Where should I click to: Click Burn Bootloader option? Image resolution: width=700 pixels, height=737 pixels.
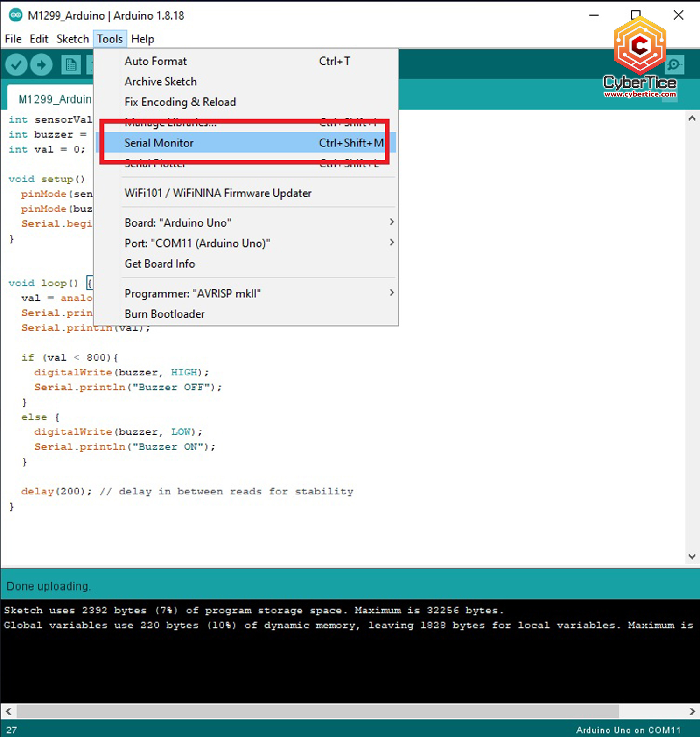click(164, 314)
